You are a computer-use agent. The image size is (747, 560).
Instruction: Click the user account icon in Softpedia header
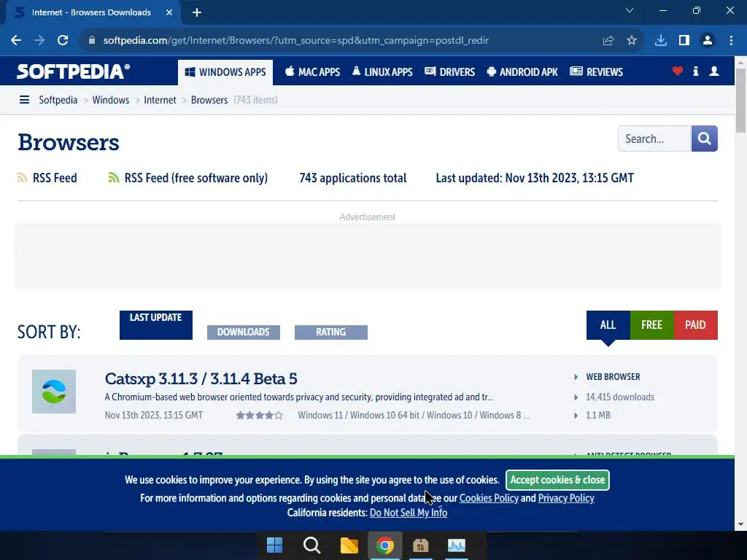714,71
